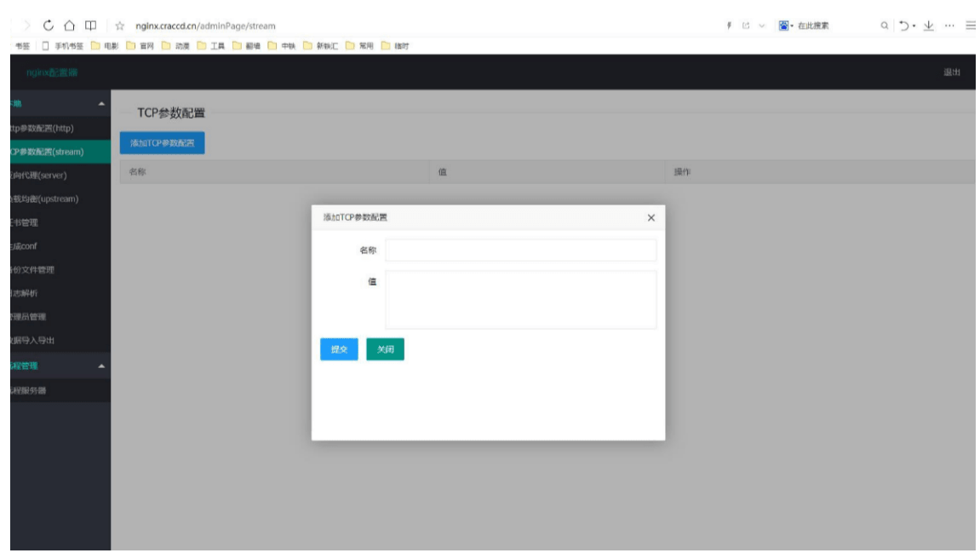Go to browser home page icon
This screenshot has height=553, width=980.
point(69,26)
